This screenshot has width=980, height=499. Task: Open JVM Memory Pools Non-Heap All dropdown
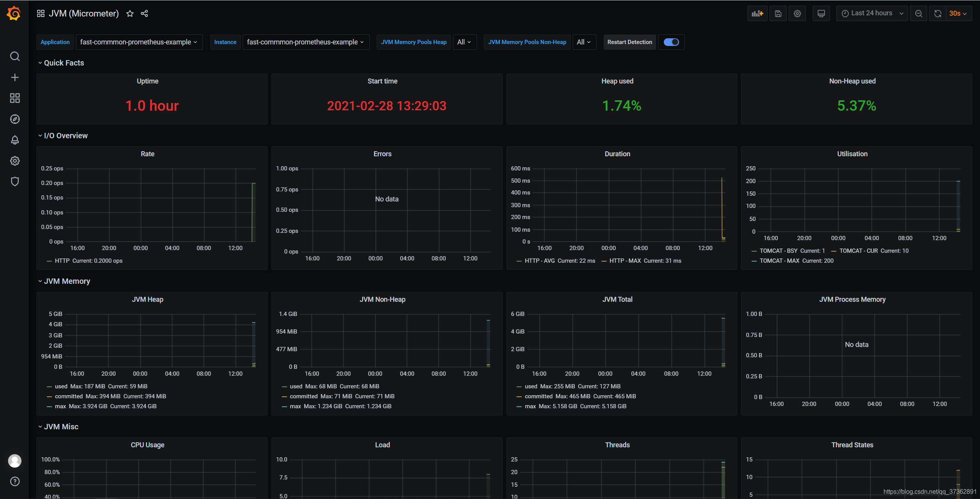(x=584, y=42)
